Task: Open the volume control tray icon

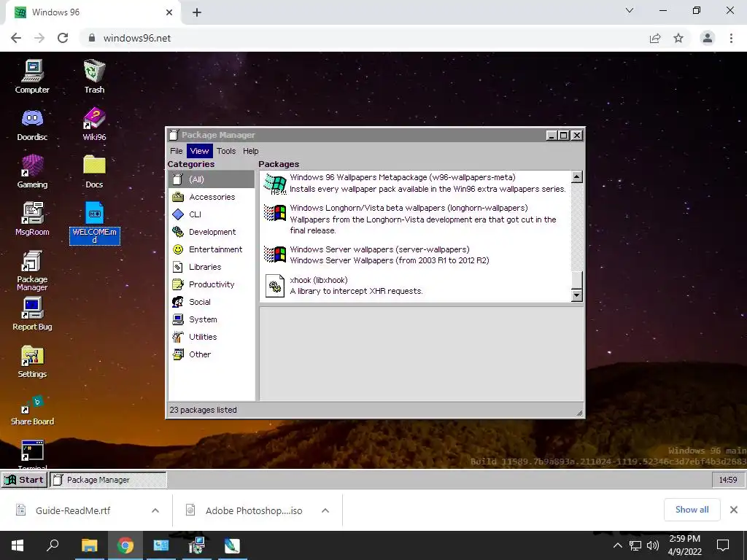Action: point(653,545)
